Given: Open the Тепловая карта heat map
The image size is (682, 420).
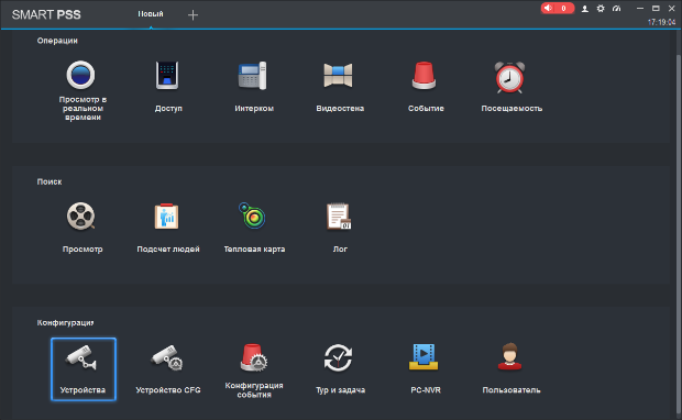Looking at the screenshot, I should pyautogui.click(x=253, y=217).
